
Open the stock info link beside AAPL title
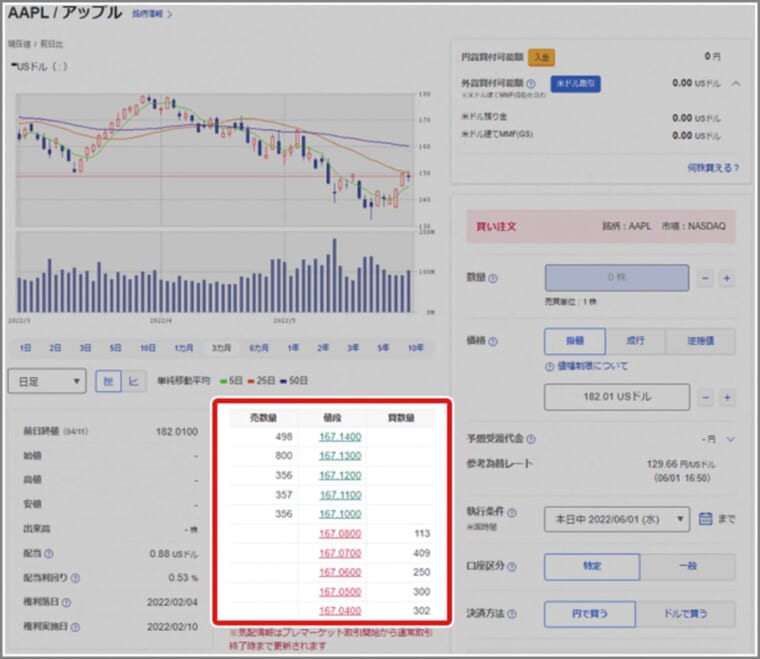coord(152,14)
